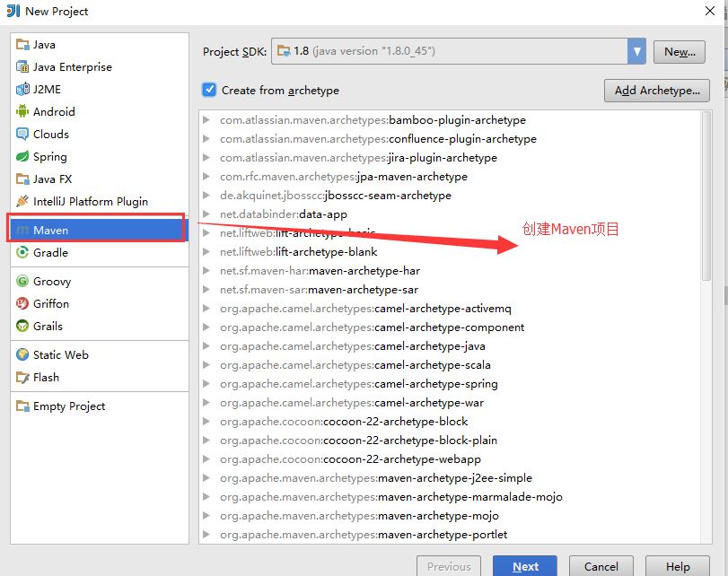
Task: Click the Maven project type icon
Action: (x=22, y=231)
